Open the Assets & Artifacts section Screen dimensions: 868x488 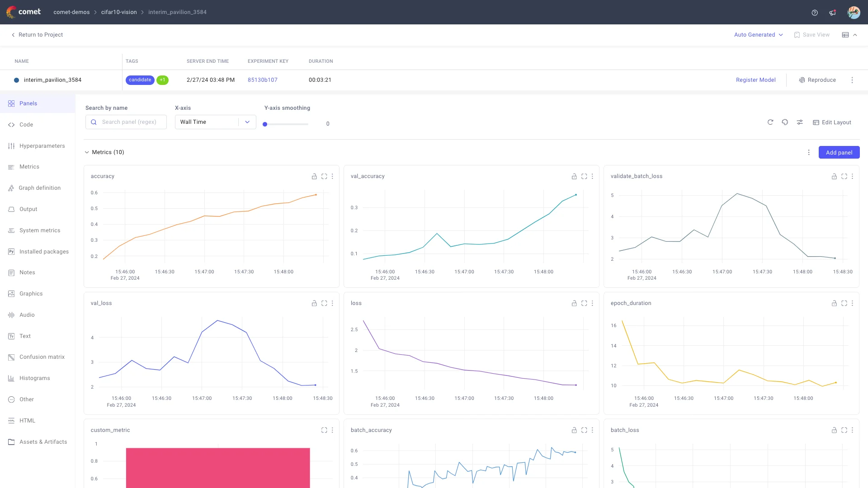(43, 442)
